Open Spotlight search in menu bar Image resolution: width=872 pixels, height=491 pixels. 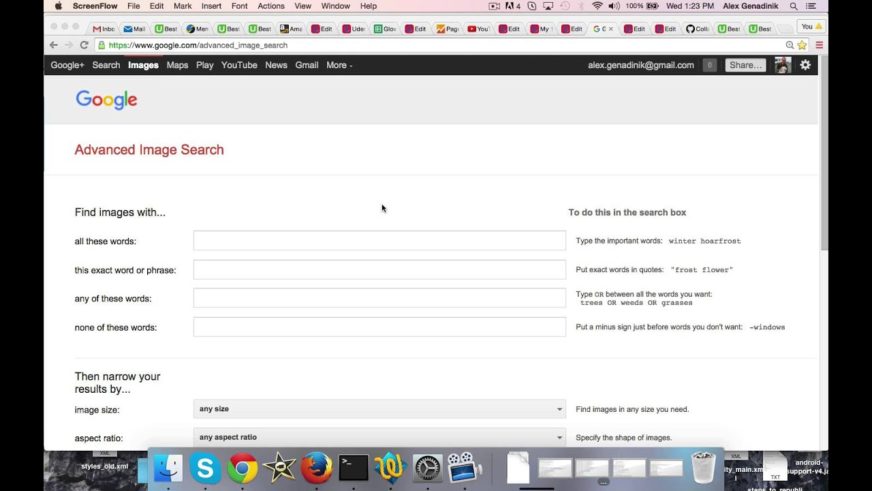(794, 6)
